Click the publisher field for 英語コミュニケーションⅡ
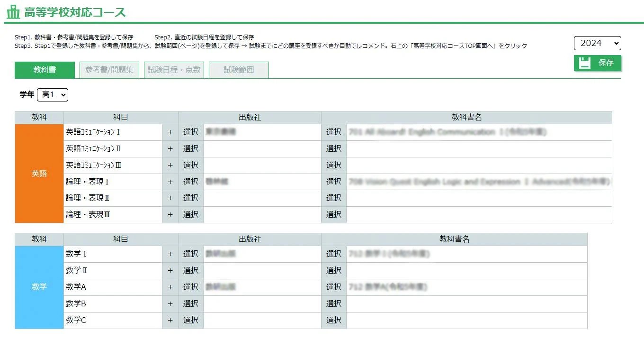The image size is (644, 349). (x=262, y=149)
